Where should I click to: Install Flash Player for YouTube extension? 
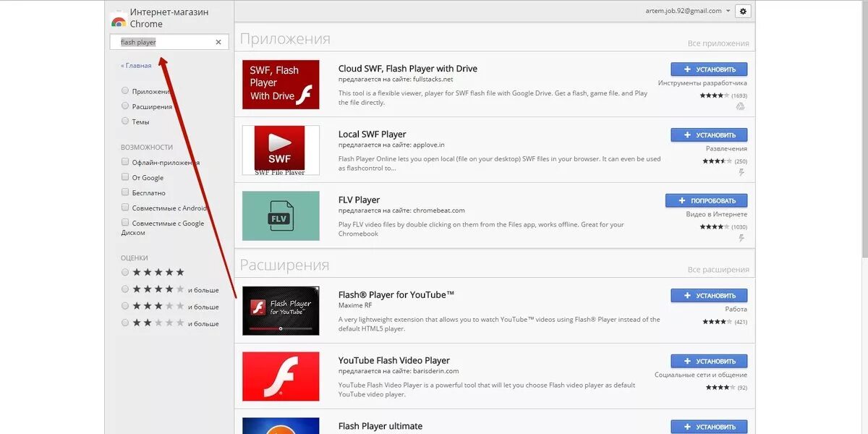pos(709,295)
